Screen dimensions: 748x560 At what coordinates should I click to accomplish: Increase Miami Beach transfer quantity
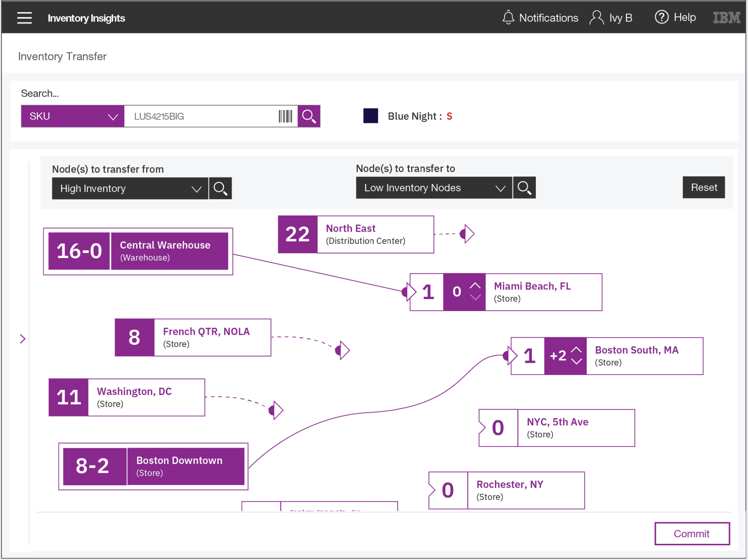point(475,286)
